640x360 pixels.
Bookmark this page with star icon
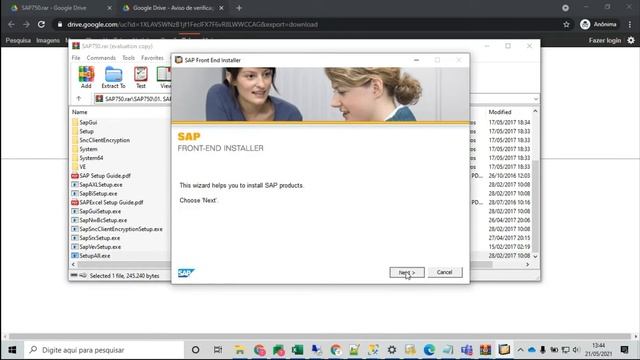566,24
